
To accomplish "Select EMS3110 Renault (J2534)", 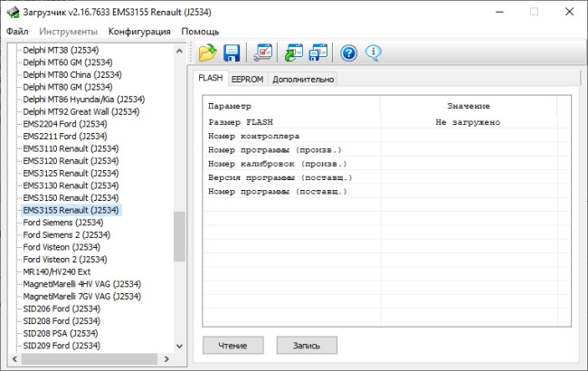I will point(71,148).
